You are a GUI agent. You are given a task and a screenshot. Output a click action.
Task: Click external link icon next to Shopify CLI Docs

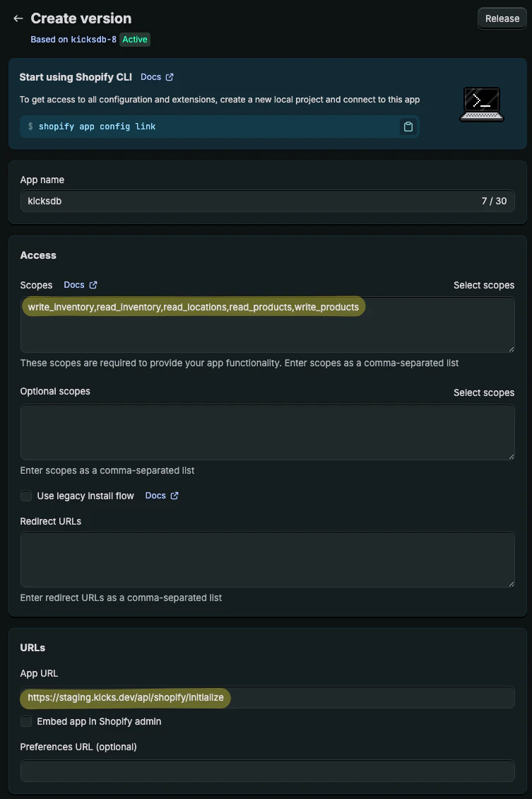click(x=168, y=76)
